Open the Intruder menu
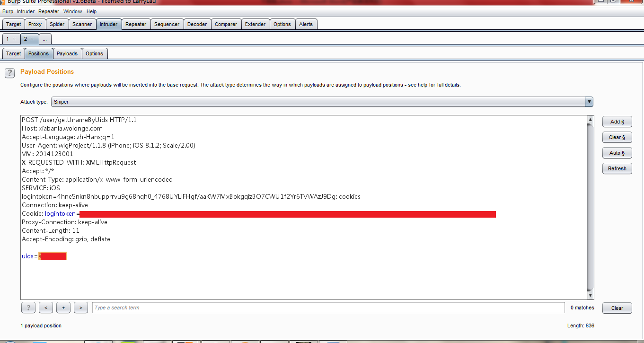 (x=26, y=11)
